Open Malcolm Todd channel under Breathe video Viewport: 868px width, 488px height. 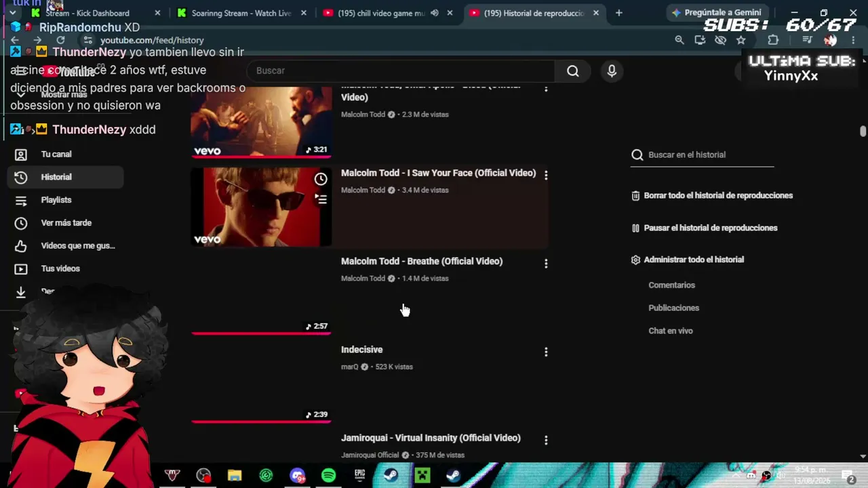tap(363, 279)
